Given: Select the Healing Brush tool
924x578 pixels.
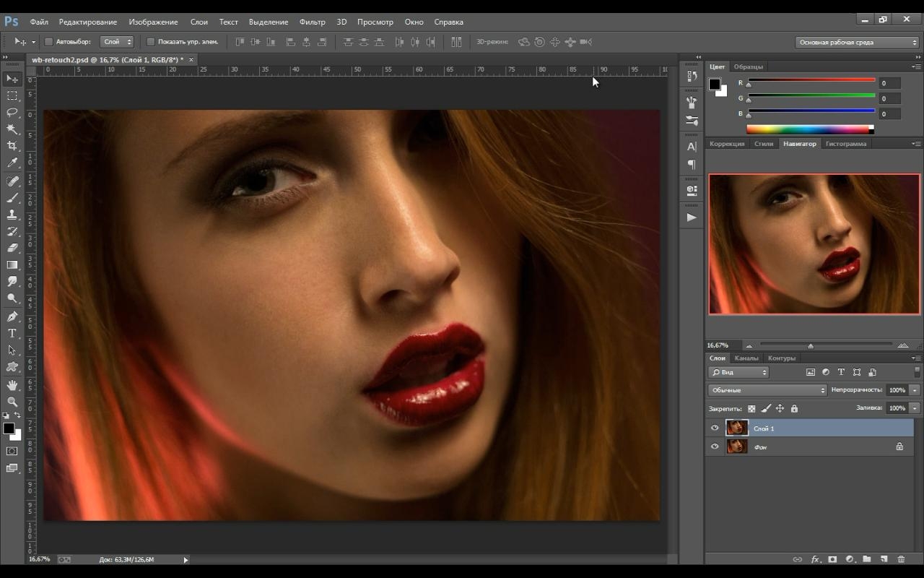Looking at the screenshot, I should [12, 181].
